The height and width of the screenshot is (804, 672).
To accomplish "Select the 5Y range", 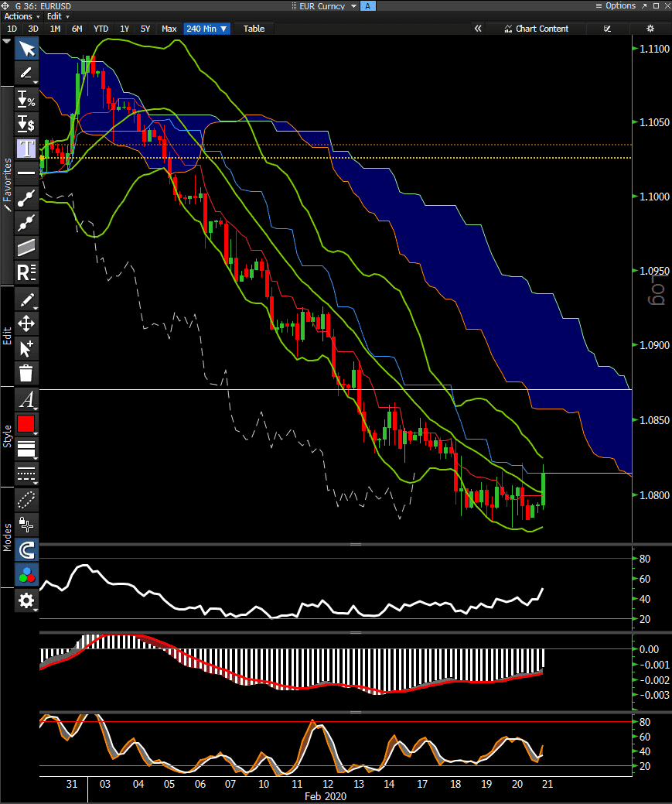I will 145,29.
